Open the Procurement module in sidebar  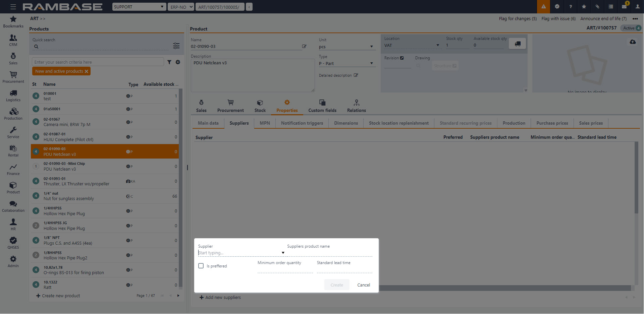(13, 77)
